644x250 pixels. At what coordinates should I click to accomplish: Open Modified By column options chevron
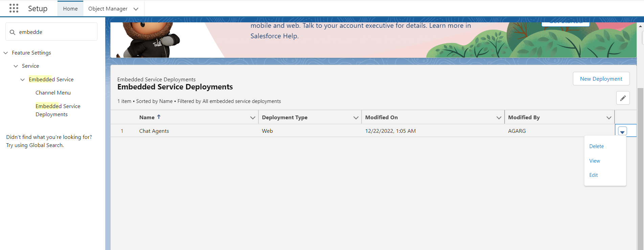tap(608, 118)
